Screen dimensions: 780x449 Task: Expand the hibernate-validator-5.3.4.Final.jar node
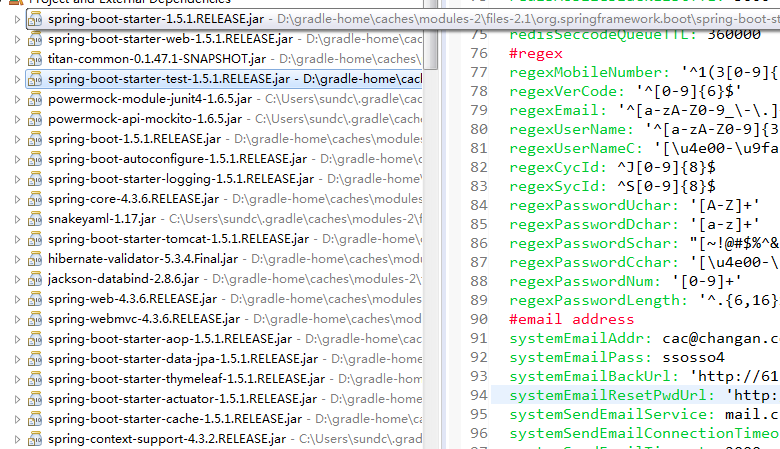pos(17,260)
